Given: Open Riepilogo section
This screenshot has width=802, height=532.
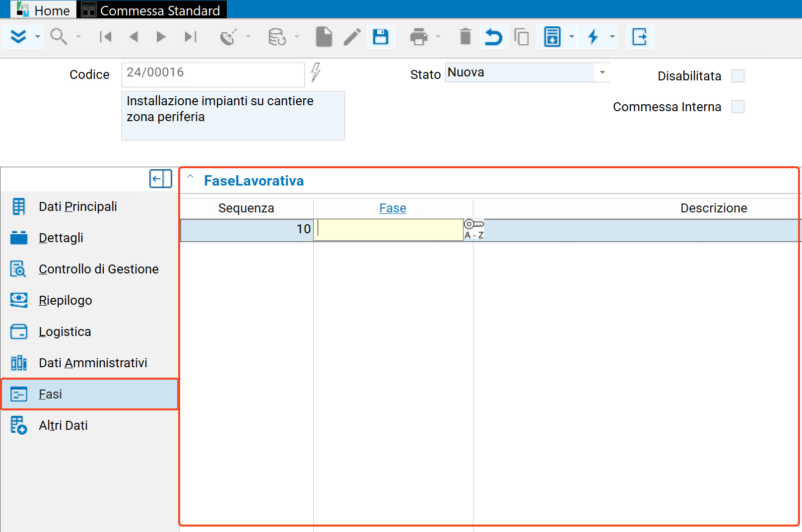Looking at the screenshot, I should coord(89,300).
